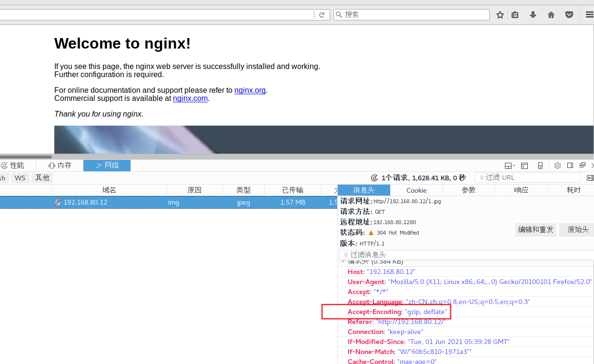Screen dimensions: 594x364
Task: Open the nginx.org link
Action: click(x=250, y=90)
